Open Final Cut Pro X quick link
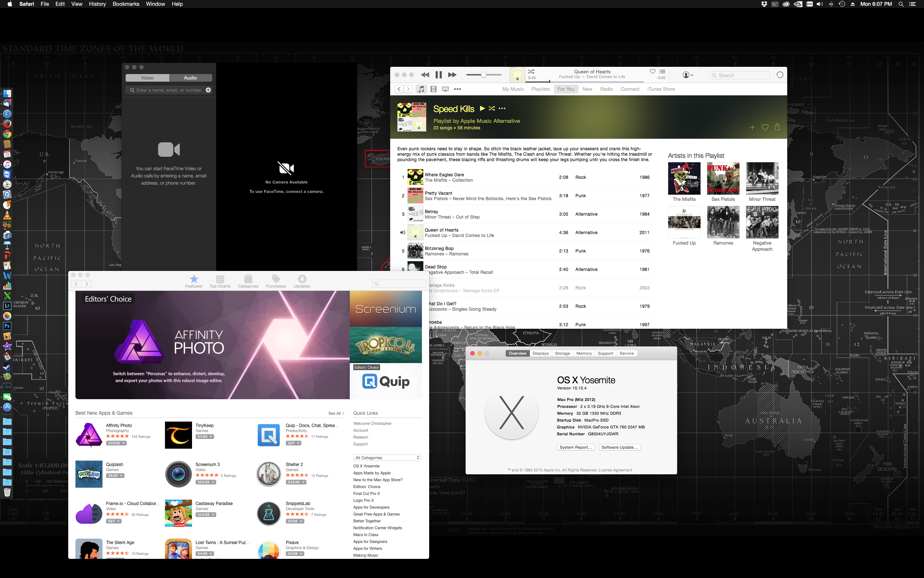Screen dimensions: 924x578 tap(367, 493)
